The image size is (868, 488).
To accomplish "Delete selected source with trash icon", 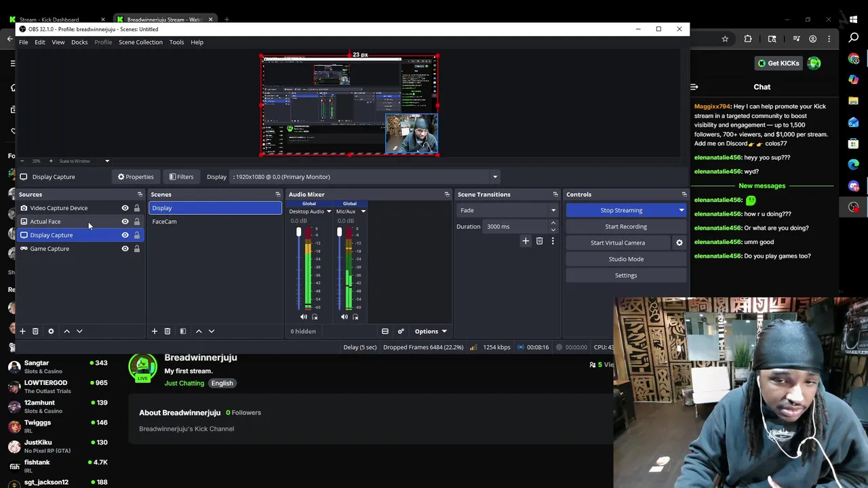I will [35, 331].
